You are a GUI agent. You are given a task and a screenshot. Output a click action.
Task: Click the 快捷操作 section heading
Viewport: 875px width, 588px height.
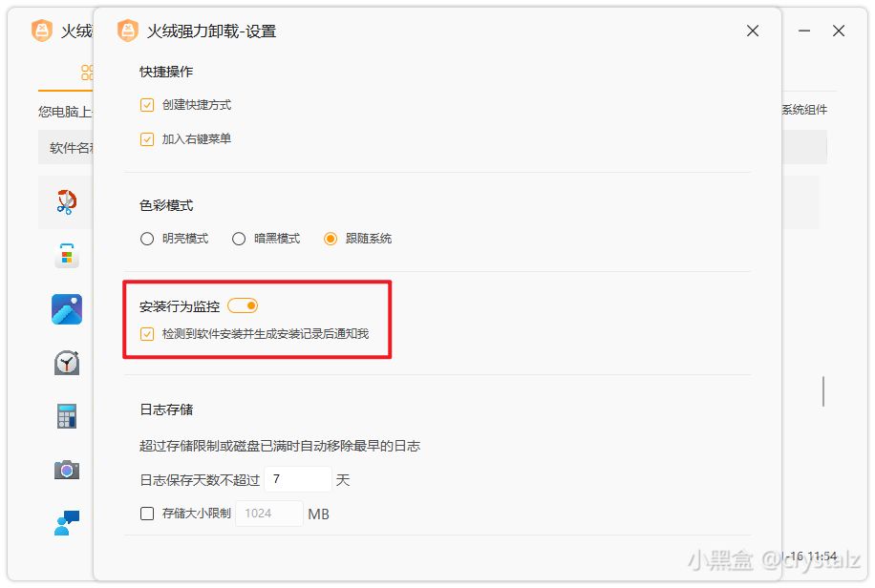coord(166,72)
